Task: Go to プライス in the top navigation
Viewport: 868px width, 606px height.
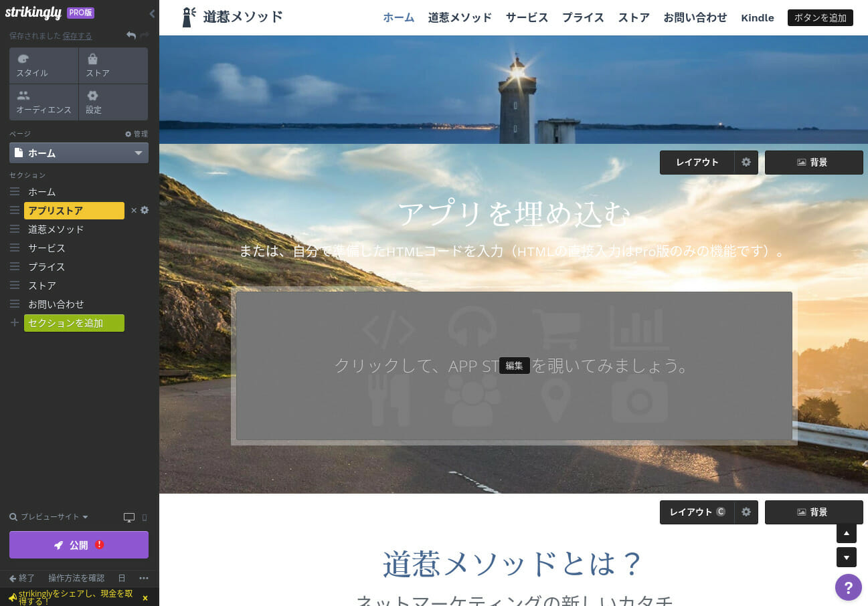Action: (x=583, y=18)
